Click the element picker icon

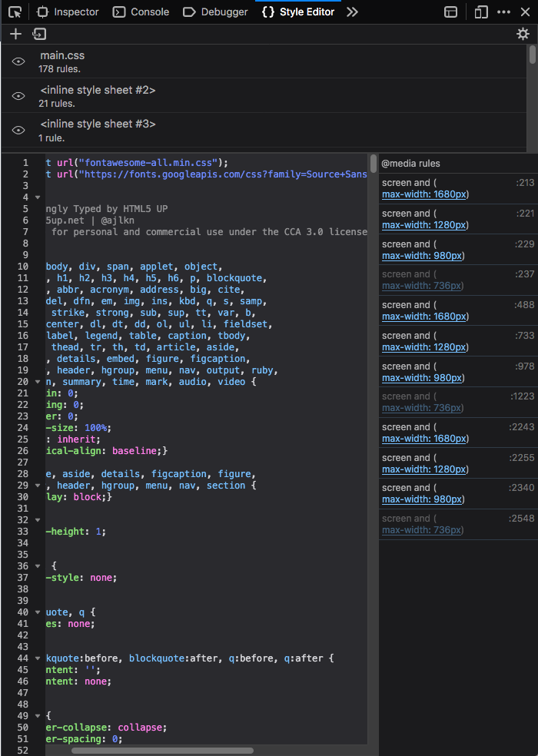15,12
